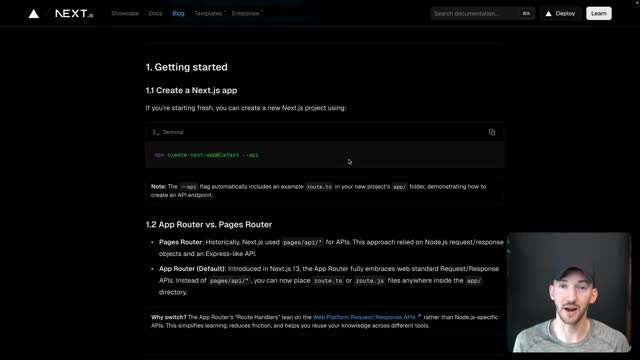
Task: Open the Enterprise nav link
Action: [247, 13]
